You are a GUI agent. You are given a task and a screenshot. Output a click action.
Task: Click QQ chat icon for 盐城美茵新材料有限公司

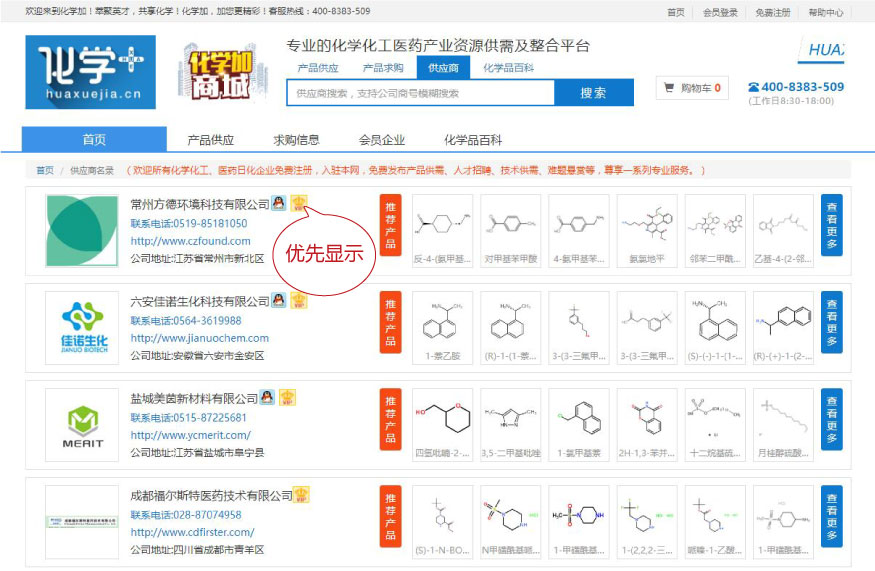click(267, 398)
